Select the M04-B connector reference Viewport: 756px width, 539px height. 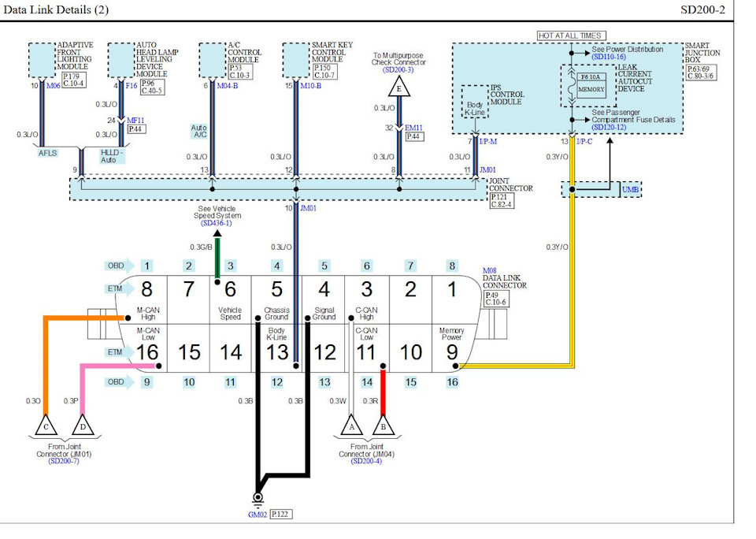228,86
